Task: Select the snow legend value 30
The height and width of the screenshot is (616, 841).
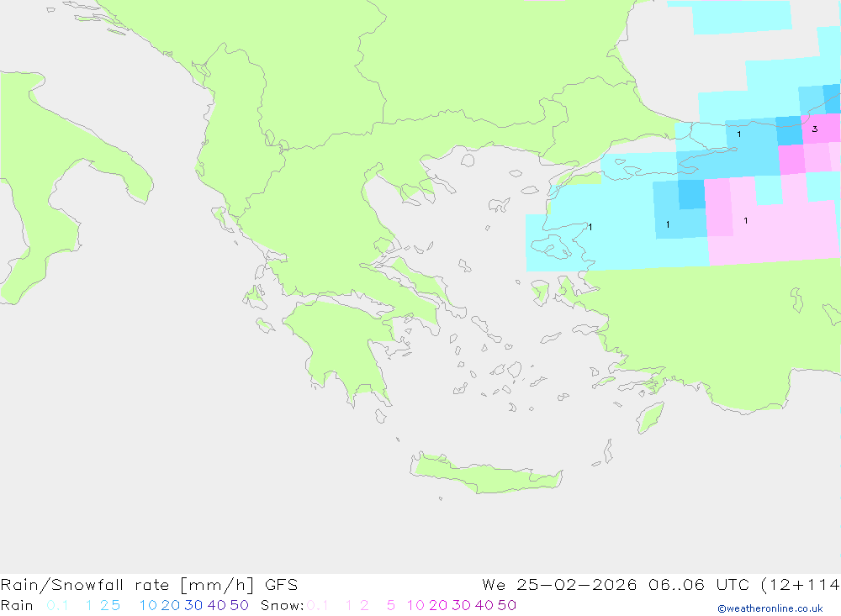Action: [x=461, y=605]
